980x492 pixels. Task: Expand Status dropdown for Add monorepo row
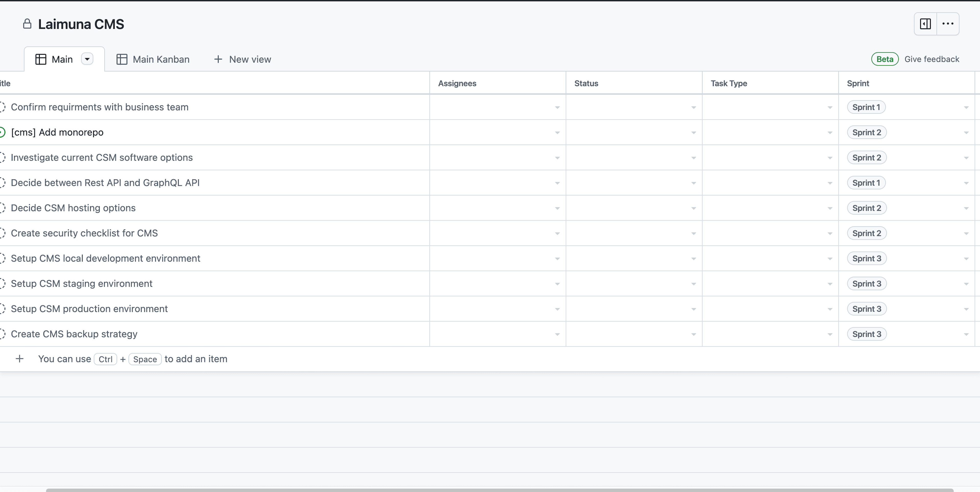tap(693, 133)
